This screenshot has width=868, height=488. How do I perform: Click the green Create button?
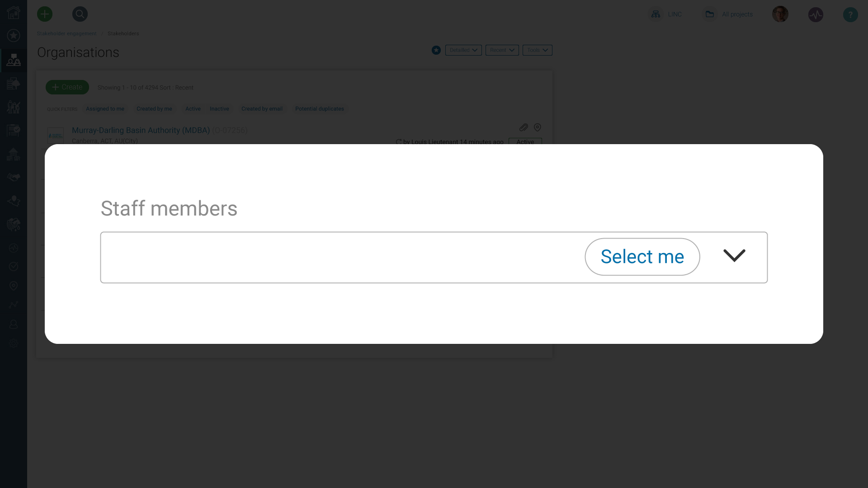67,87
